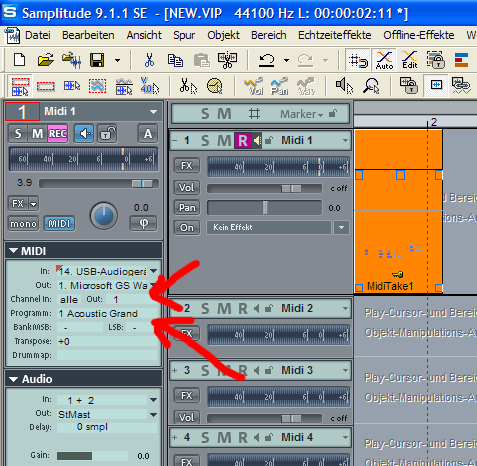
Task: Copy selection using the copy icon
Action: (x=175, y=60)
